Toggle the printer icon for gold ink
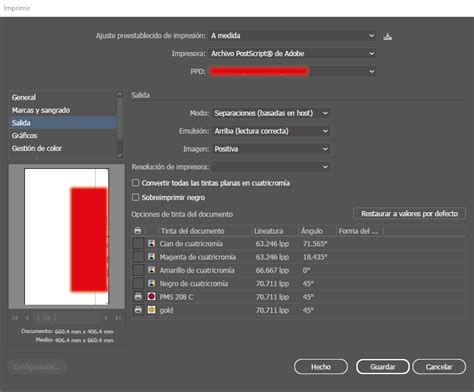Screen dimensions: 474x392 tap(138, 310)
